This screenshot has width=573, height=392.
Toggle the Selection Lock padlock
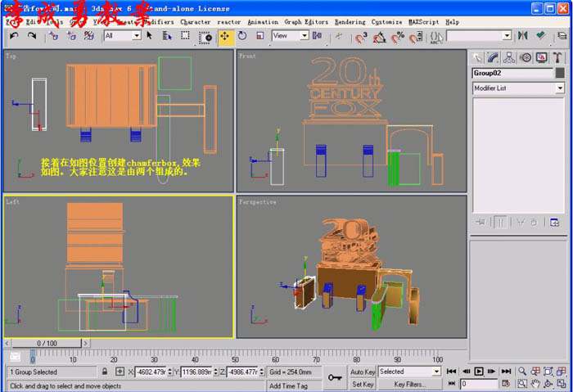pyautogui.click(x=105, y=372)
